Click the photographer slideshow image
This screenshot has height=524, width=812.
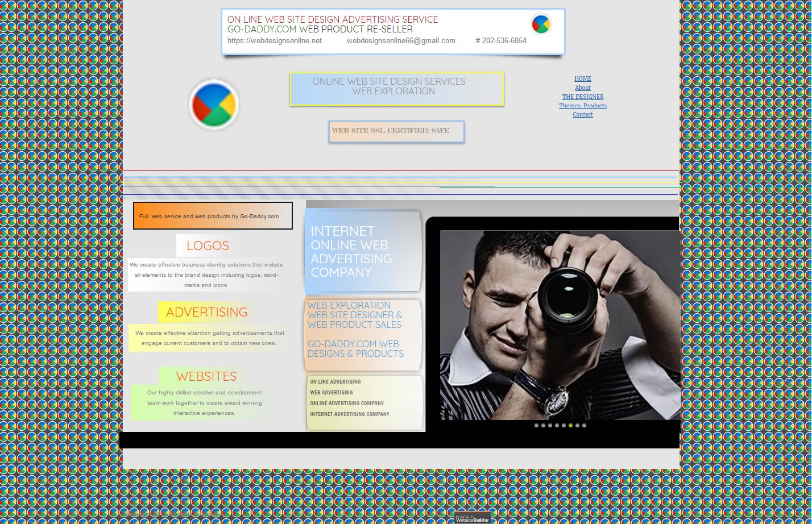[x=560, y=325]
